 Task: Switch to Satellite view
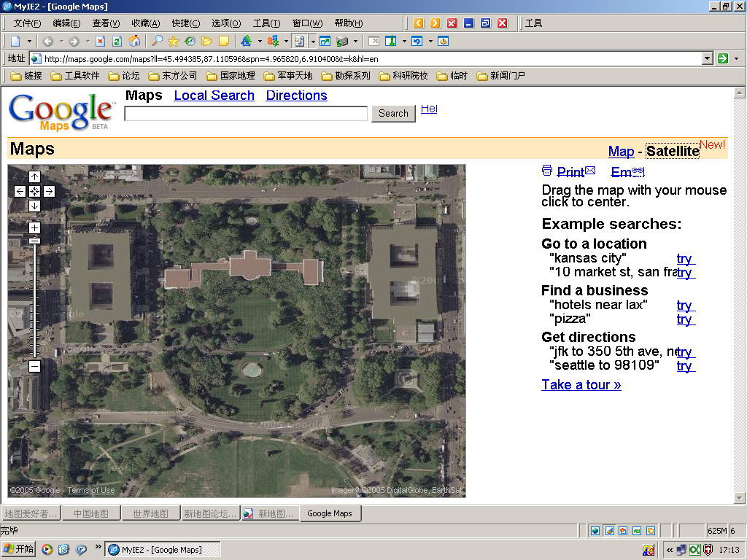click(x=672, y=151)
